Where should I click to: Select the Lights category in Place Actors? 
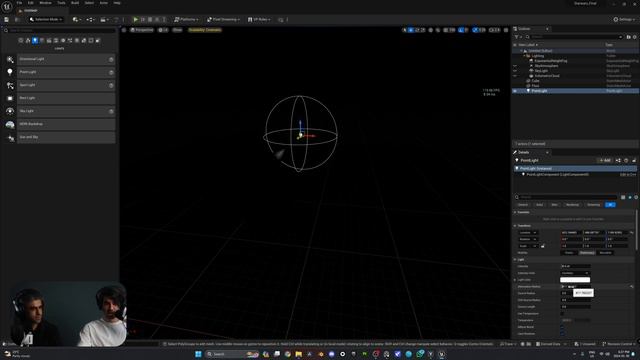point(35,40)
